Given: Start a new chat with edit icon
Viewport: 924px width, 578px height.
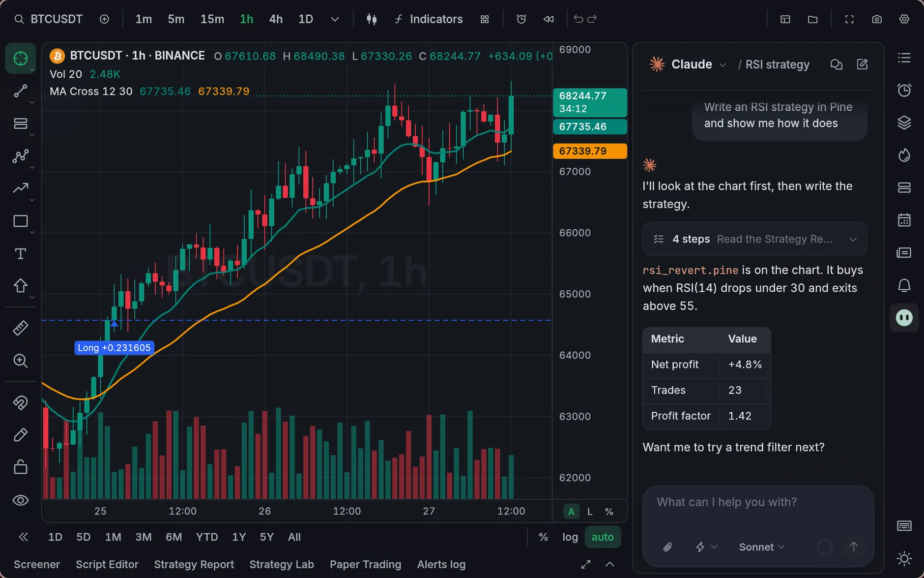Looking at the screenshot, I should tap(862, 64).
